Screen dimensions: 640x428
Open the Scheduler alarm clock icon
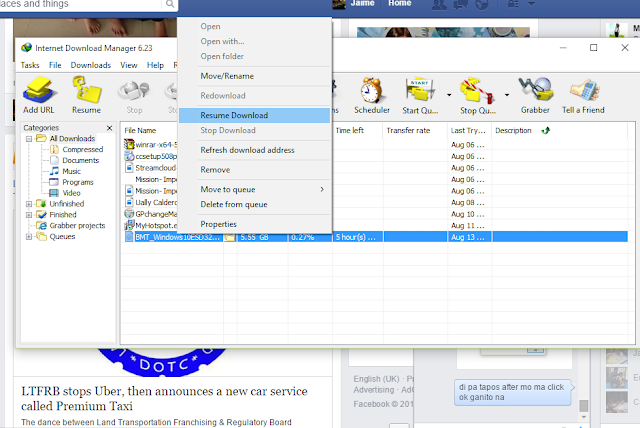[x=372, y=95]
